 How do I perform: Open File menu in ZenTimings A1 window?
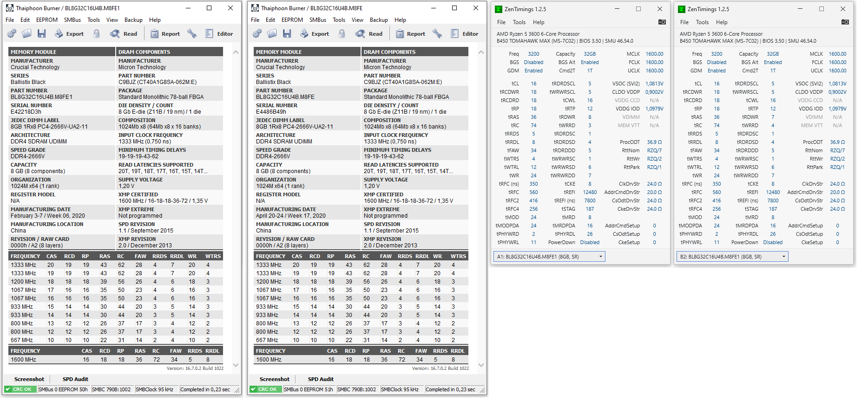pos(501,22)
